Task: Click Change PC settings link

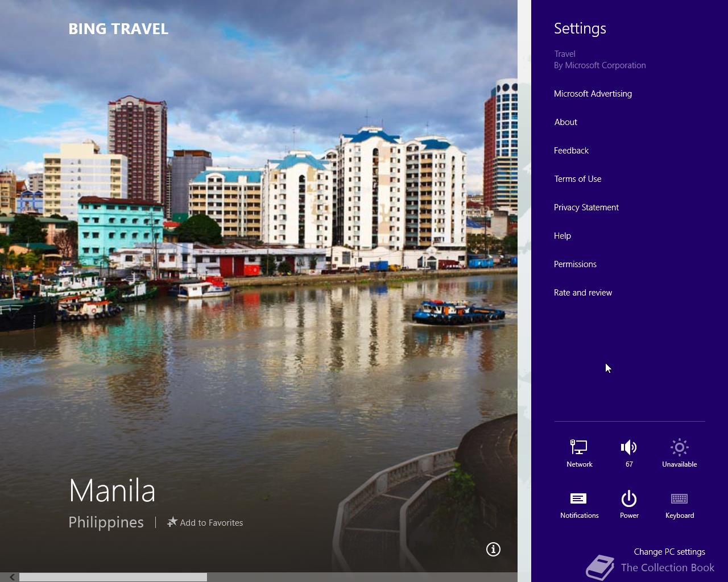Action: click(x=669, y=552)
